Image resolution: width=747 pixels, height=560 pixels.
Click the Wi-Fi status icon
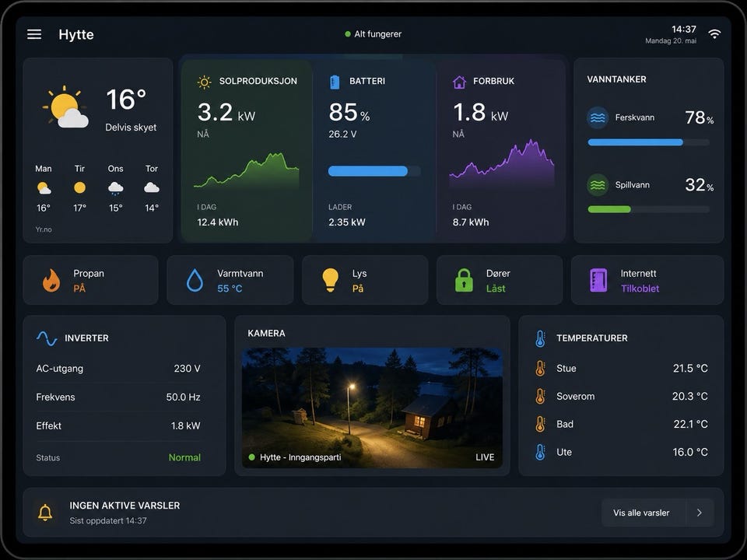[714, 33]
